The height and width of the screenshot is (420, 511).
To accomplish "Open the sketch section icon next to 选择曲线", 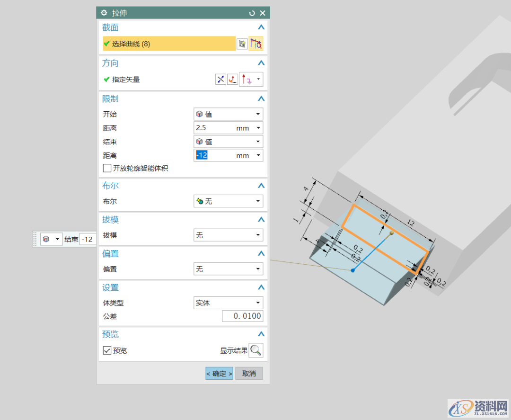I will click(242, 44).
